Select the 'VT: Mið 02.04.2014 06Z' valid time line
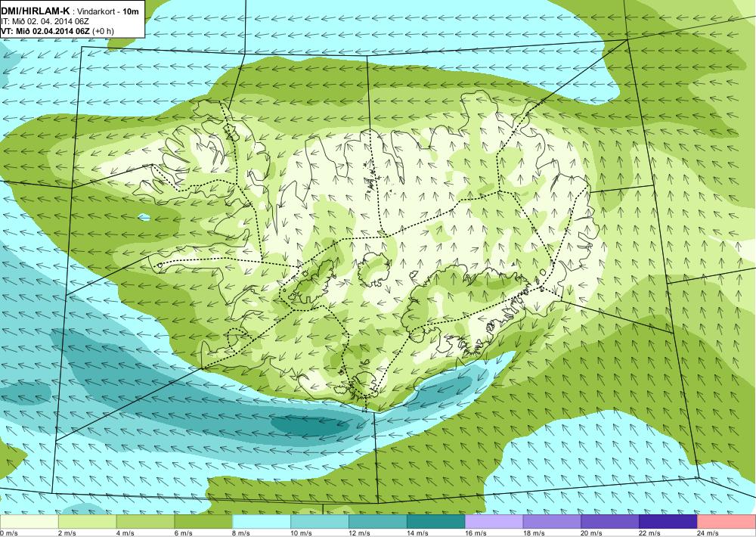Screen dimensions: 756x537 [x=45, y=31]
